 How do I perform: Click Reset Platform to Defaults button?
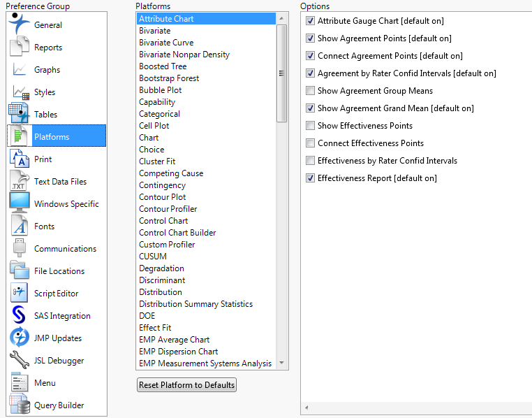[x=186, y=385]
